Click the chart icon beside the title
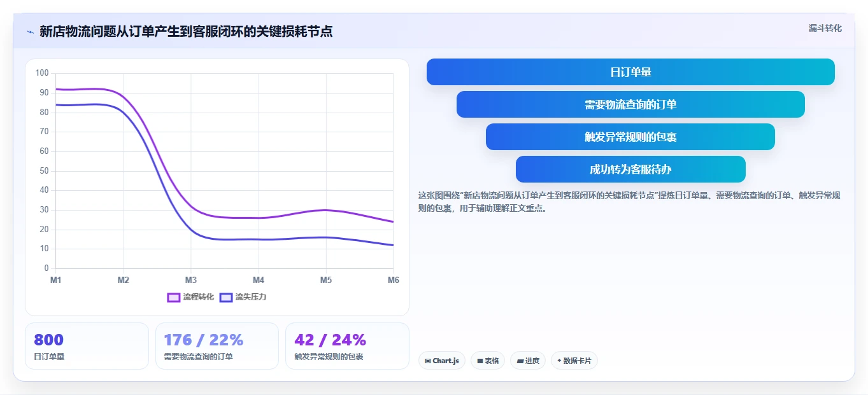868x395 pixels. coord(30,32)
